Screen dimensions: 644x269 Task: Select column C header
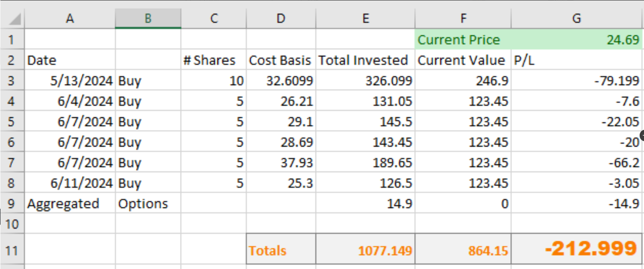[214, 18]
